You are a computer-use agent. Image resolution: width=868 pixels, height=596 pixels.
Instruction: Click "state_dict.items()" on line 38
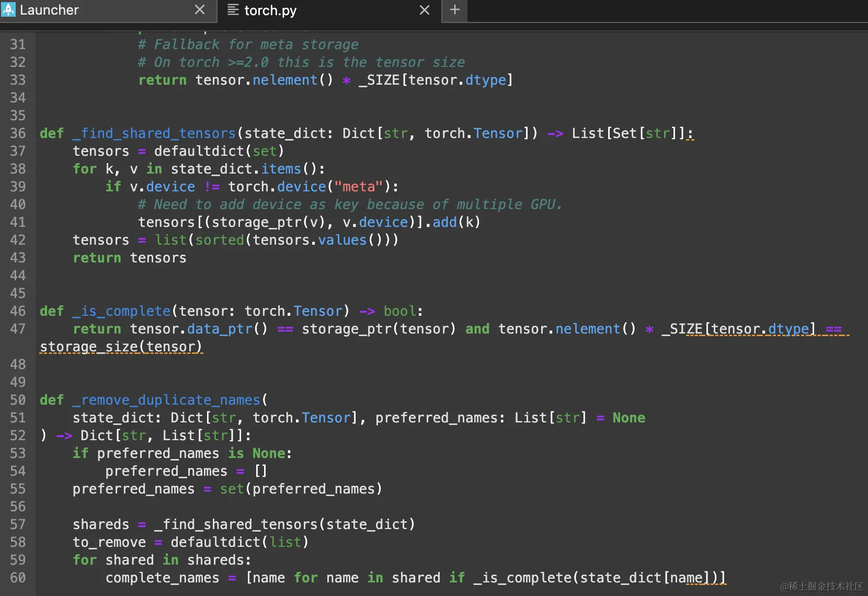pos(244,169)
